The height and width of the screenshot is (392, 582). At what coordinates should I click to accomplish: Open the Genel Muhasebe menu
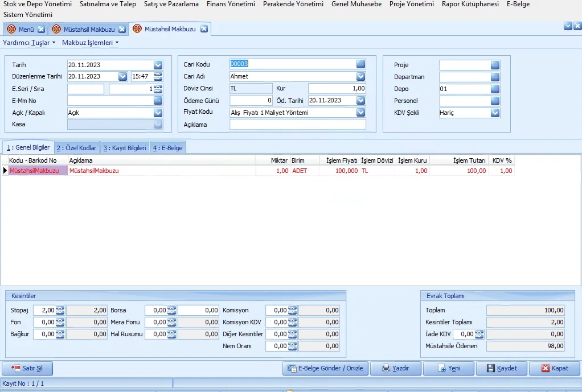(356, 4)
